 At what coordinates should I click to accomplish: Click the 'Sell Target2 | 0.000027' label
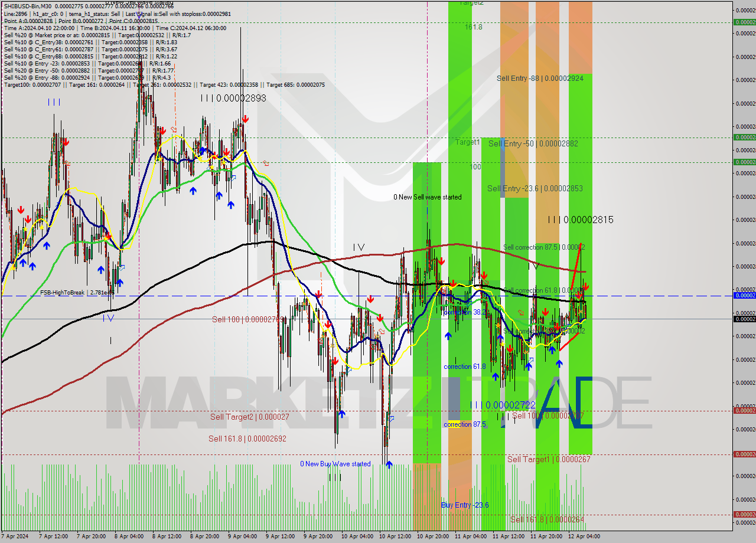[250, 417]
